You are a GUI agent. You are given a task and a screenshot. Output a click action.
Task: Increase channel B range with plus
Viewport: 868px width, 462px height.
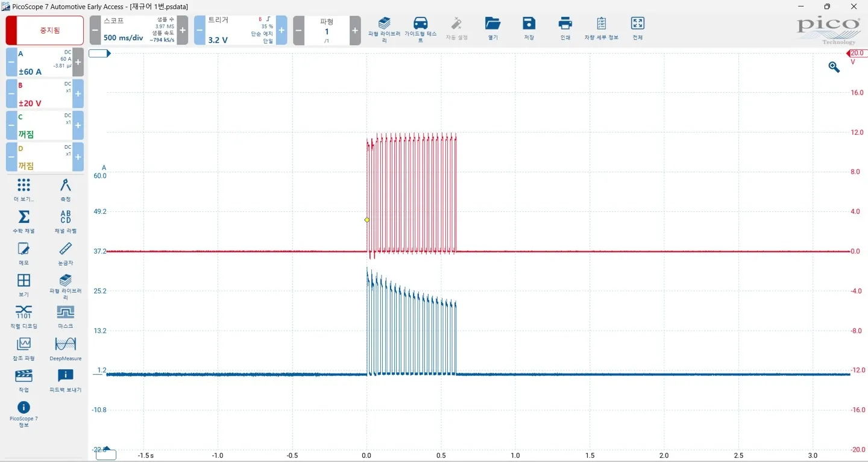pos(78,94)
